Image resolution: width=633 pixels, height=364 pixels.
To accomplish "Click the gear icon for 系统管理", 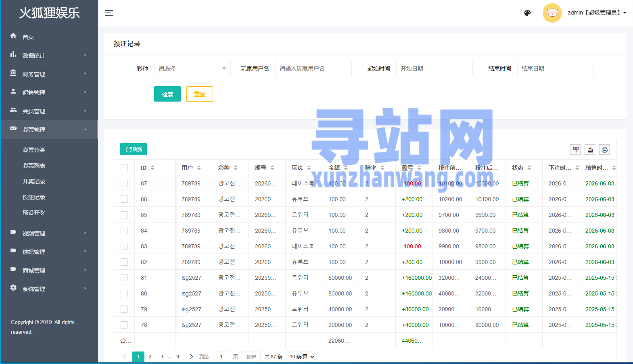I will tap(13, 288).
